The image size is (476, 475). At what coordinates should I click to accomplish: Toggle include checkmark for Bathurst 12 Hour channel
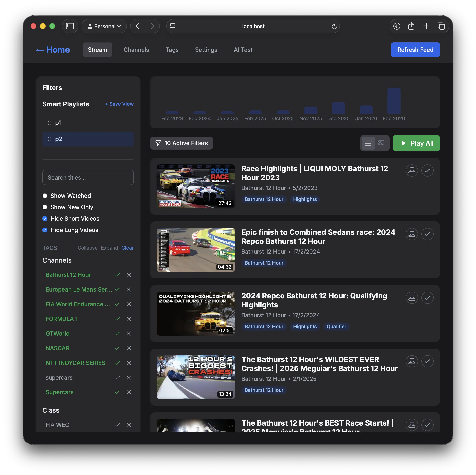pyautogui.click(x=117, y=275)
